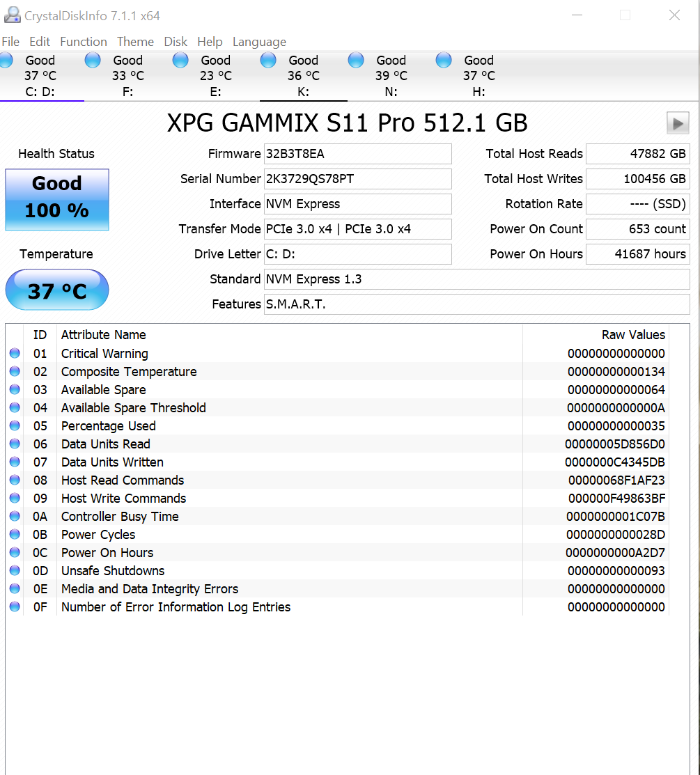Viewport: 700px width, 775px height.
Task: Click the status orb for Data Units Written
Action: pos(15,462)
